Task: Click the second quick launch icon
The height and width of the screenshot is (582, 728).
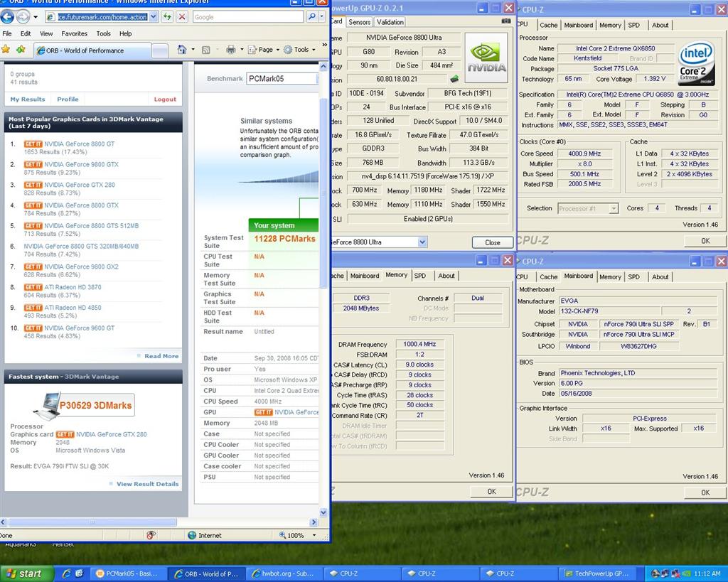Action: pos(80,573)
